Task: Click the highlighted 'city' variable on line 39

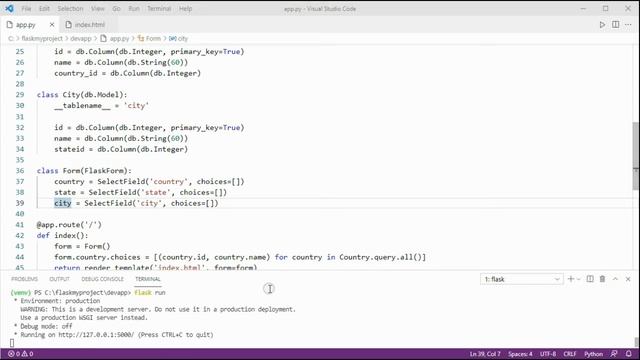Action: pos(62,203)
